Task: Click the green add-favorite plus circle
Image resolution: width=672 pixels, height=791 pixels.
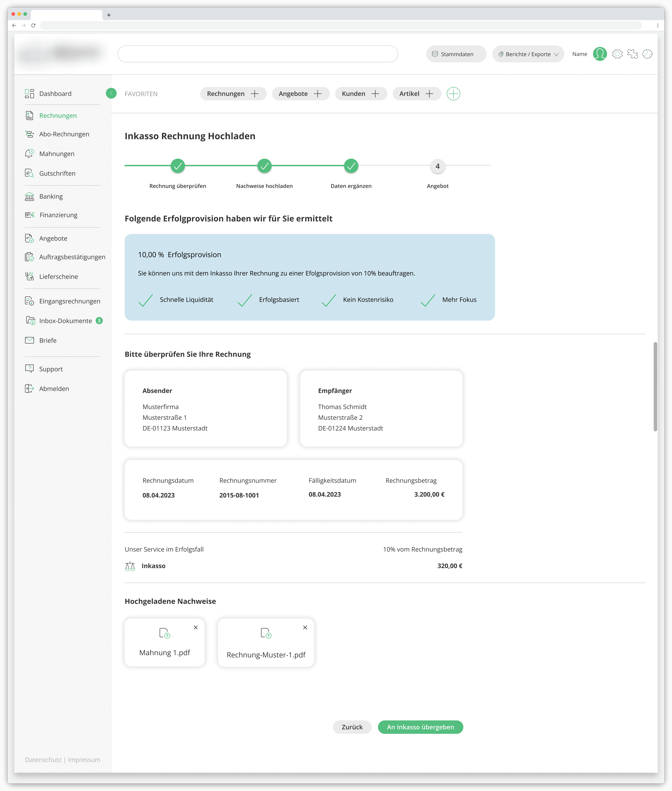Action: coord(453,94)
